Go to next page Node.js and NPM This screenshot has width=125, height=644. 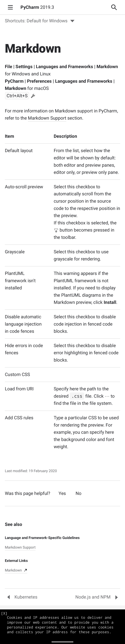pyautogui.click(x=93, y=597)
